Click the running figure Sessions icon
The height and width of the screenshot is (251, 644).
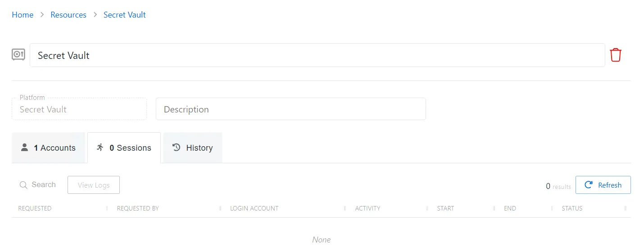pyautogui.click(x=100, y=148)
